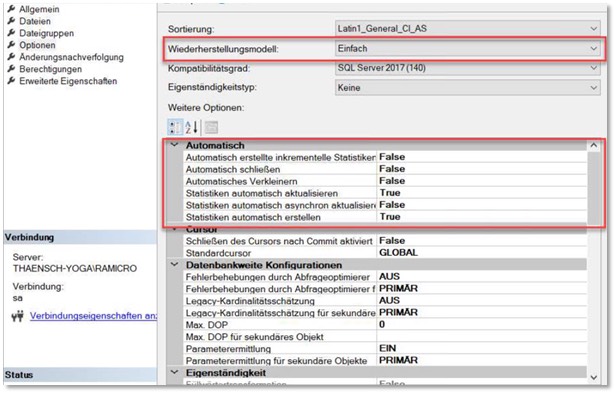Click the property pages toolbar icon
Viewport: 616px width, 394px height.
tap(211, 127)
